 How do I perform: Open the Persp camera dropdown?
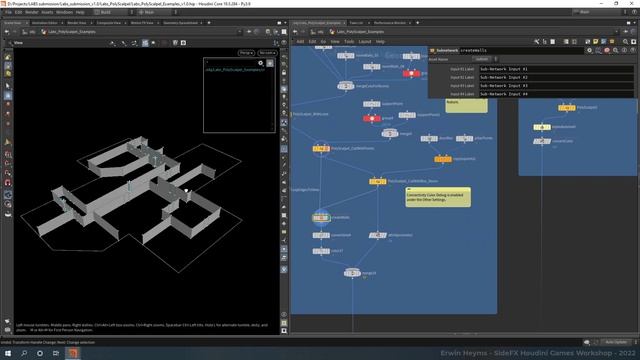246,53
